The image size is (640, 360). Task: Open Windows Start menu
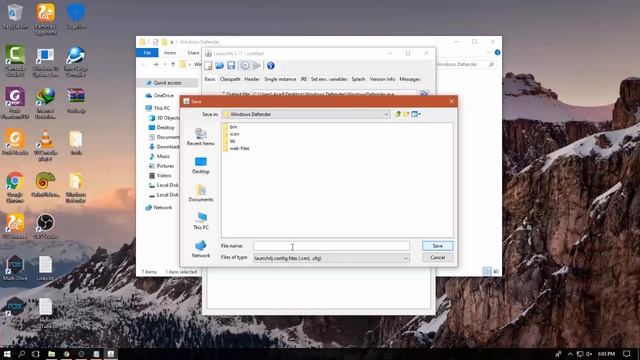click(7, 354)
